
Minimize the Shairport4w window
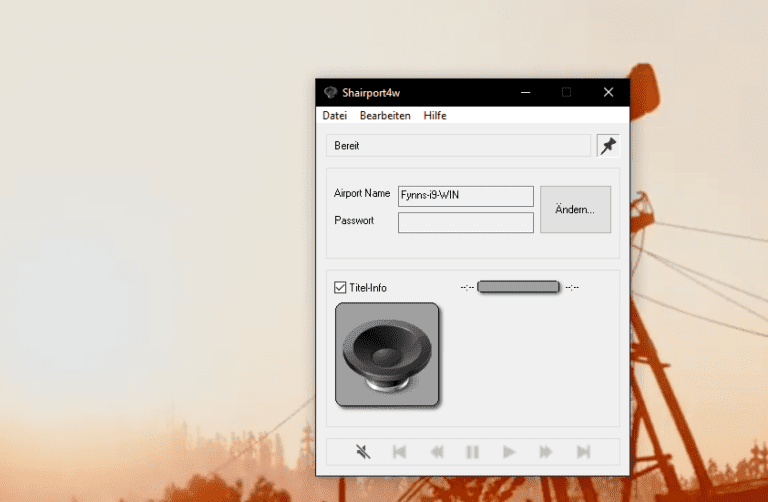526,92
